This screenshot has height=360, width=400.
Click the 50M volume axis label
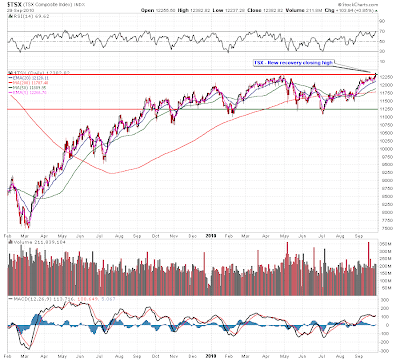click(x=385, y=288)
